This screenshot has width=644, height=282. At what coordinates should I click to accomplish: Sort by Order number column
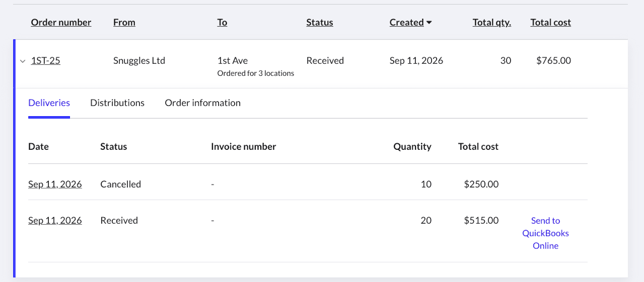61,23
